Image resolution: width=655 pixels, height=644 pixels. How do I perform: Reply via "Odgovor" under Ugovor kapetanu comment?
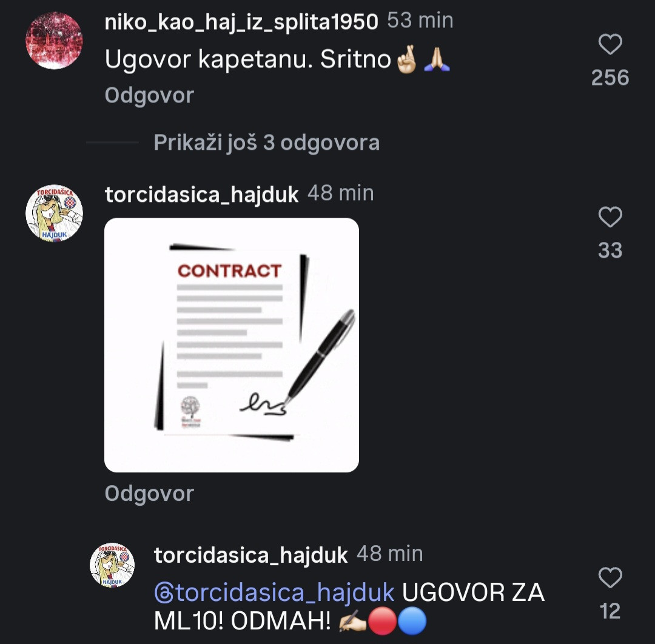point(149,95)
